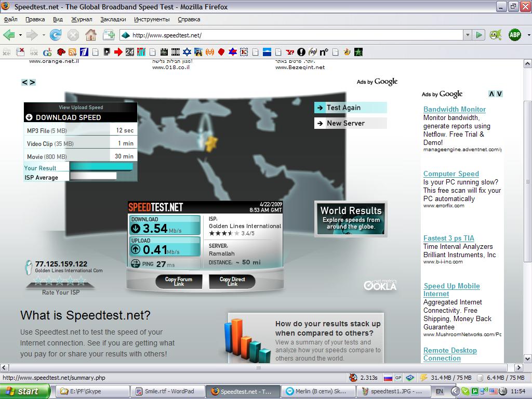Open the Файл menu
Screen dimensions: 532x399
pos(10,19)
